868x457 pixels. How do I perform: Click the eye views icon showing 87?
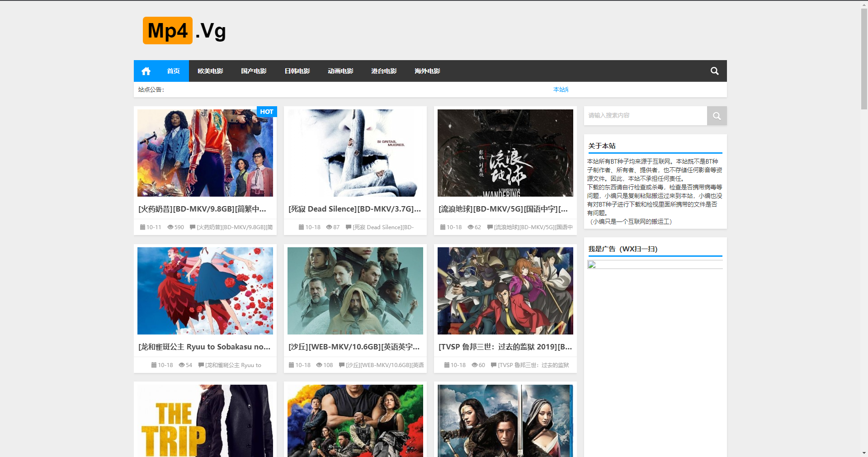point(329,227)
